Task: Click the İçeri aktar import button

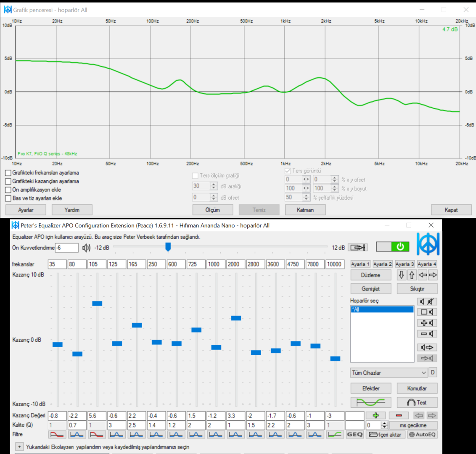Action: 385,435
